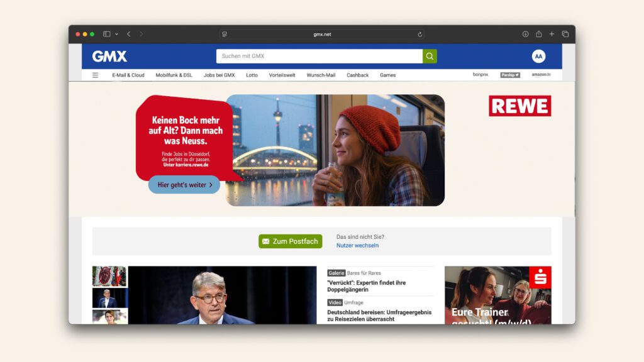
Task: Click the Hier geht's weiter ad button
Action: [184, 185]
